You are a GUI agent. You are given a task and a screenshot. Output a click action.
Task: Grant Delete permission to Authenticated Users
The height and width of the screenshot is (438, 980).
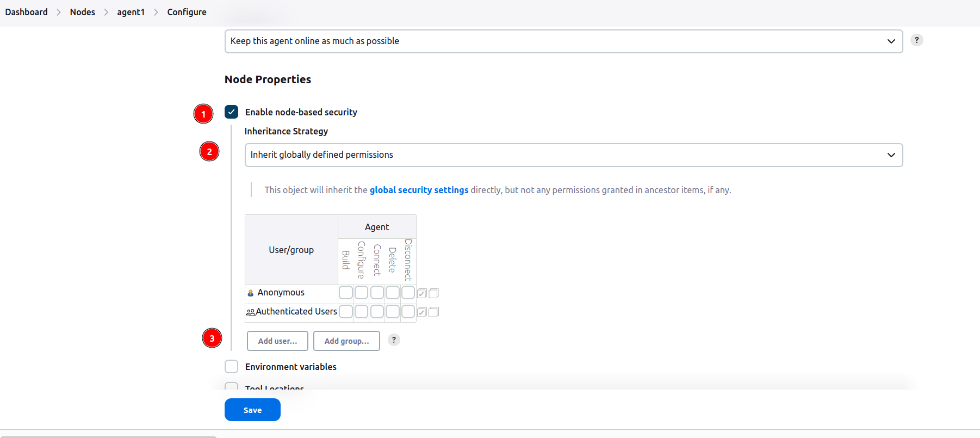[x=393, y=312]
